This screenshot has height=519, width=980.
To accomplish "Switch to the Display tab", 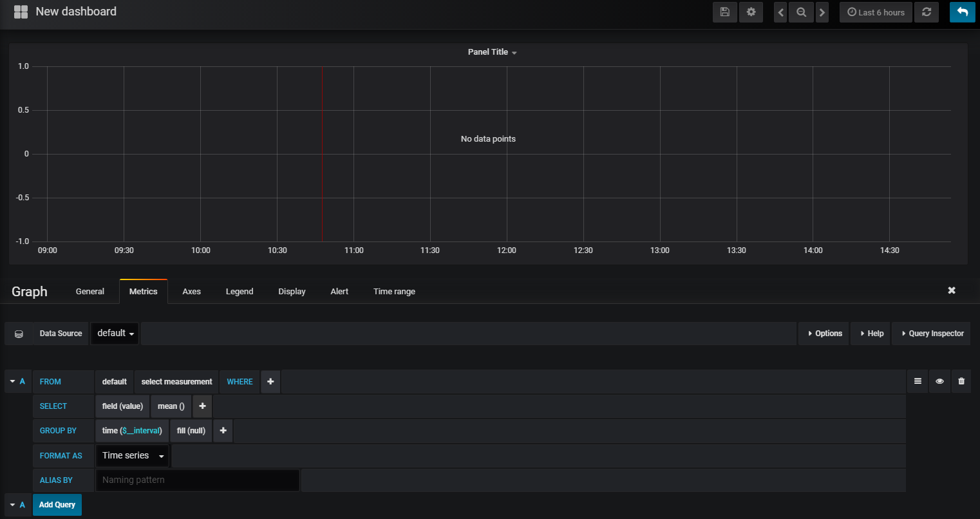I will pyautogui.click(x=292, y=292).
